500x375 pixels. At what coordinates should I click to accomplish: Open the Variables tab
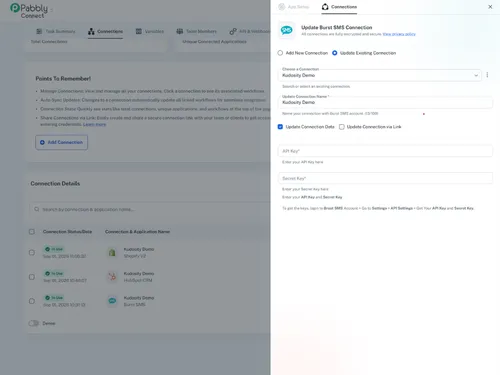pyautogui.click(x=150, y=31)
